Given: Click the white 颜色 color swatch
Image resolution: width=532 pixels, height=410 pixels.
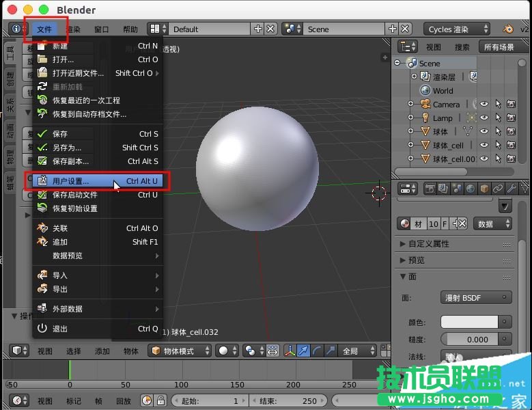Looking at the screenshot, I should [469, 322].
